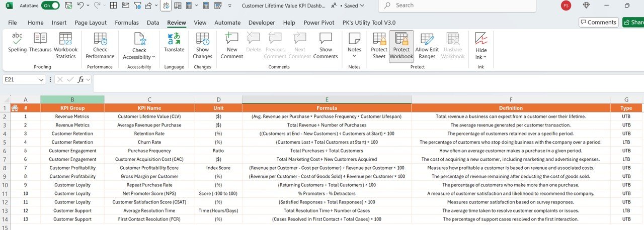
Task: Click the filter icon in quick access toolbar
Action: tap(137, 6)
